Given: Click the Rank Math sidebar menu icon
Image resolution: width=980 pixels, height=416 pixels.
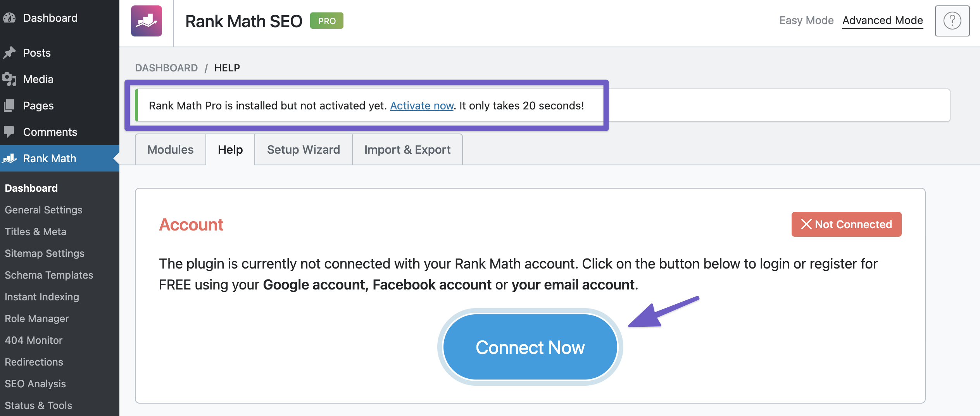Looking at the screenshot, I should coord(9,158).
